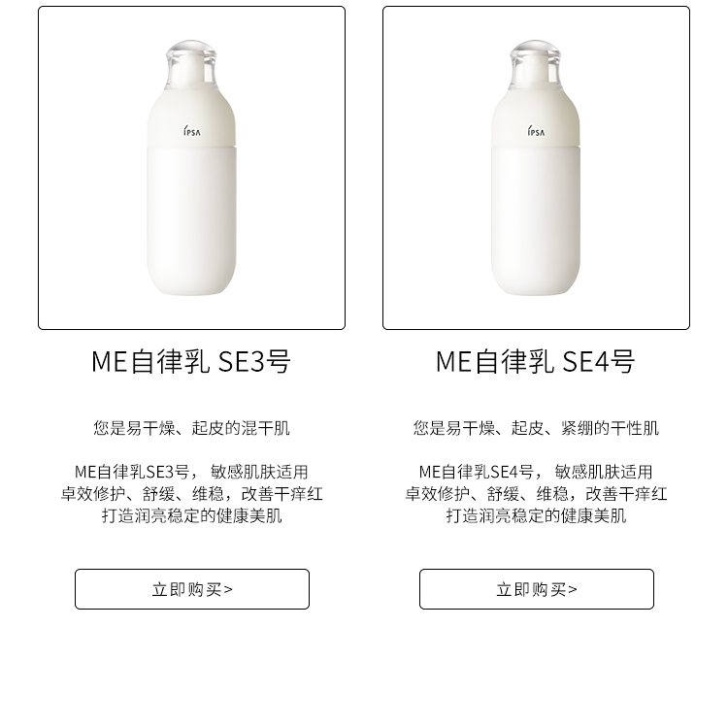Click the text 'ME自律乳SE3号， 敏感肌肤适用'
This screenshot has width=728, height=726.
point(191,472)
